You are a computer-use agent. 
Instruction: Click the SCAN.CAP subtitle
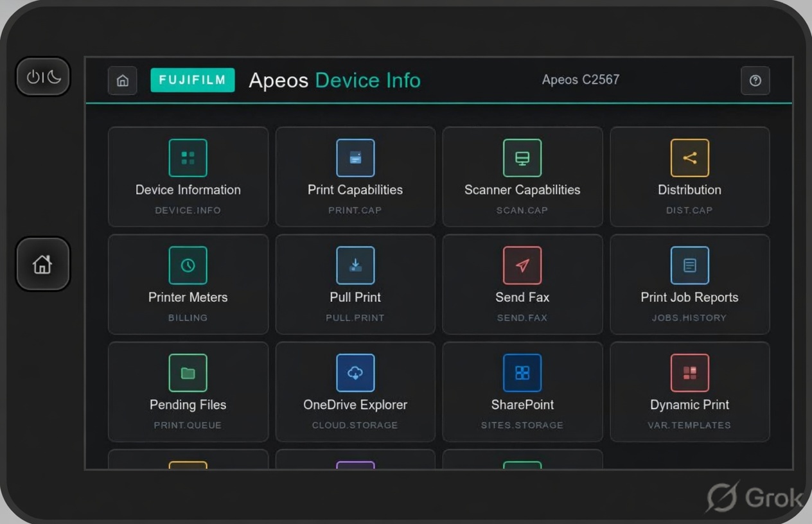point(522,210)
